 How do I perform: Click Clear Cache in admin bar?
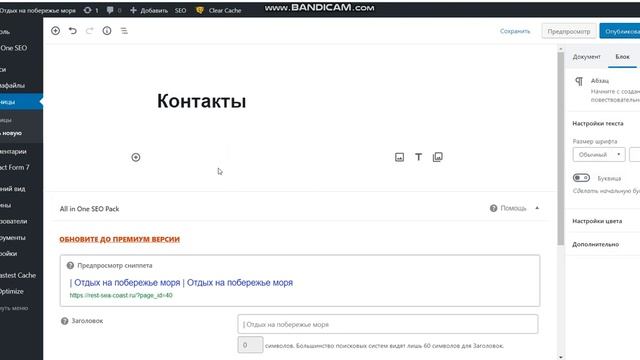(225, 10)
